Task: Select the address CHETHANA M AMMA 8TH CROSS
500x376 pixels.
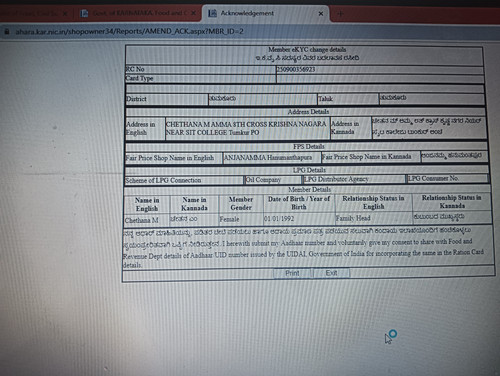Action: (x=246, y=128)
